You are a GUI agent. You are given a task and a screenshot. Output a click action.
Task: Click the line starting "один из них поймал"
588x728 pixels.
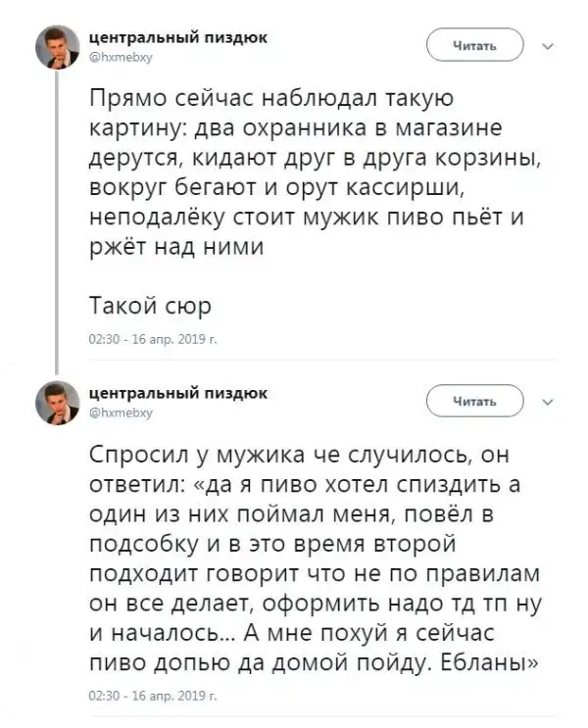click(304, 513)
